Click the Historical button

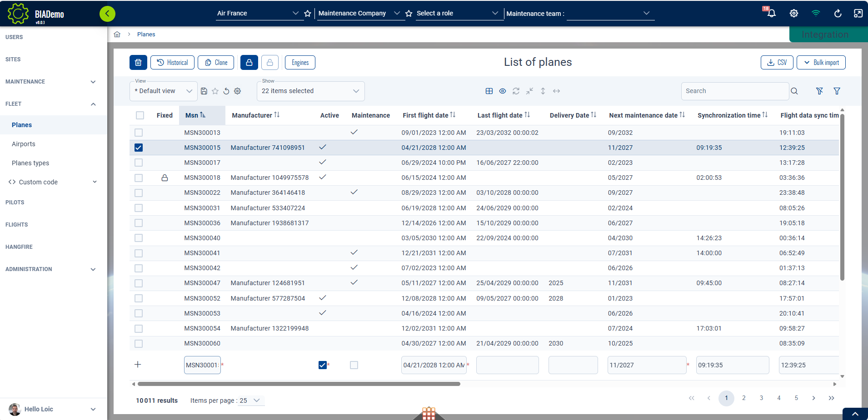click(172, 63)
